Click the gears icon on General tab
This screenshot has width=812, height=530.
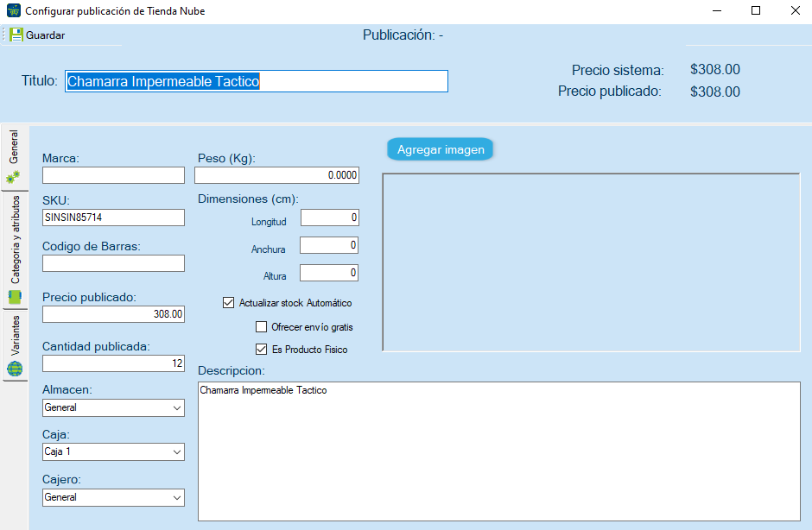[14, 177]
